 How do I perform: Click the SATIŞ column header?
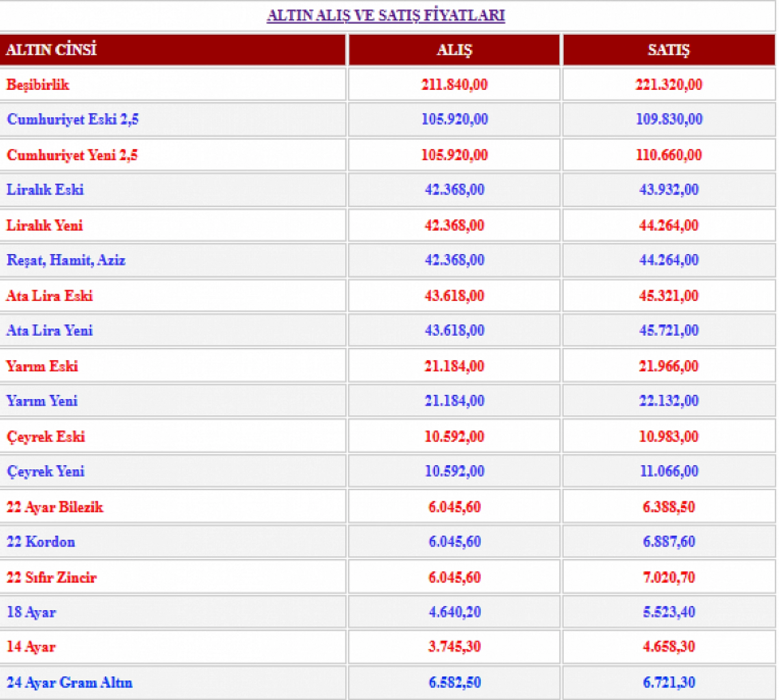(668, 50)
